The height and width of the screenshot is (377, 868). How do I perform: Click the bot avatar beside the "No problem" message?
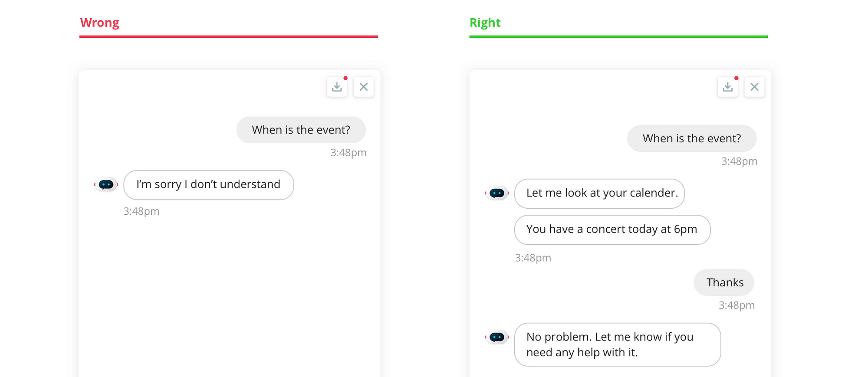coord(497,337)
